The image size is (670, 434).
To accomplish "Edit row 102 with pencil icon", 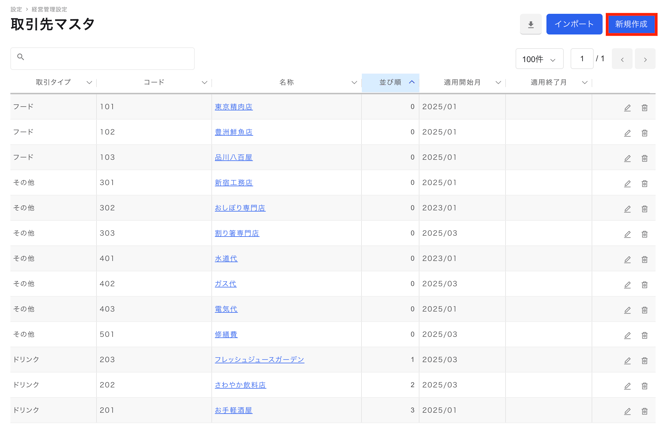I will pos(627,133).
